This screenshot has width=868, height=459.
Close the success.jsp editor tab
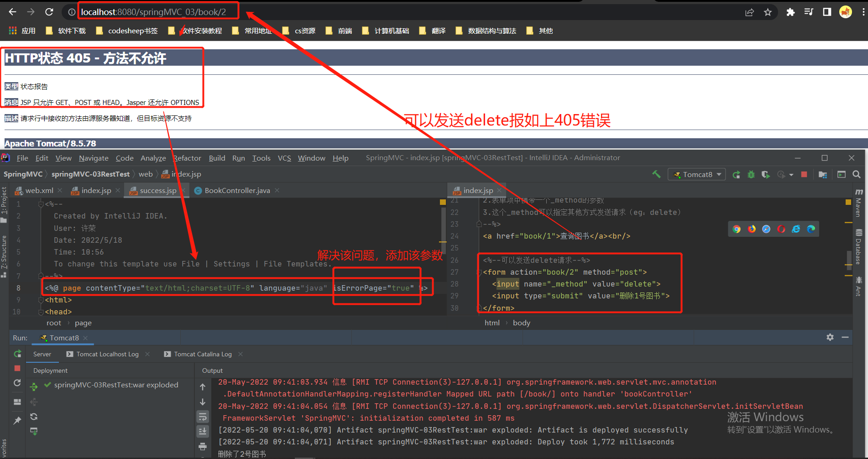[183, 190]
